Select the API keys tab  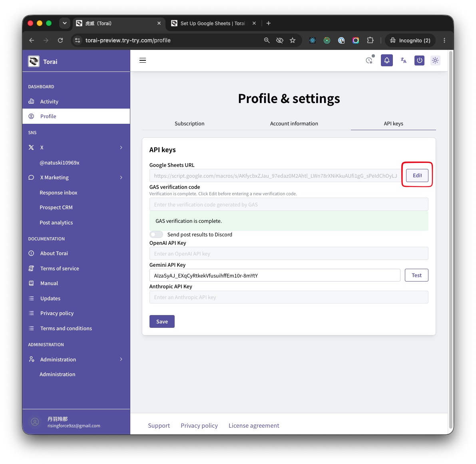pos(393,123)
